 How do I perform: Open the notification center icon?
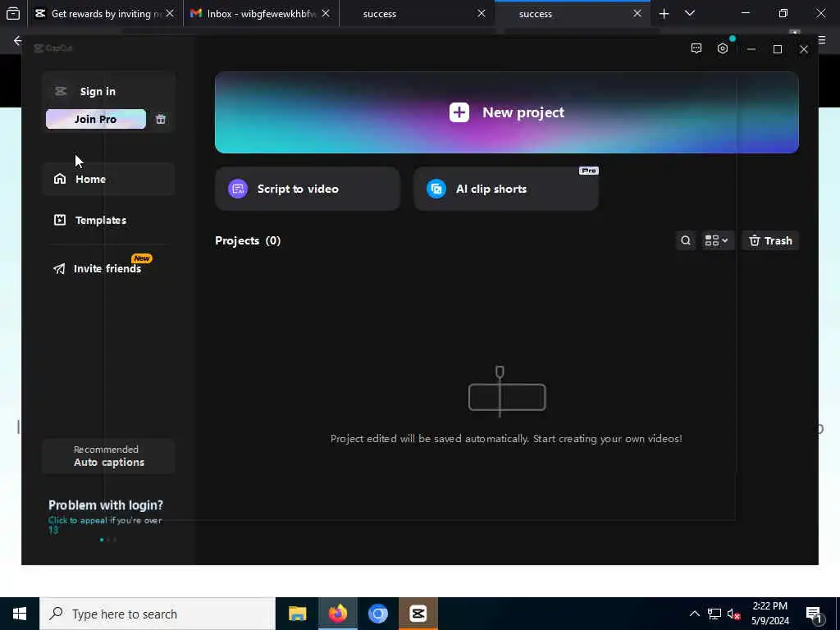814,614
